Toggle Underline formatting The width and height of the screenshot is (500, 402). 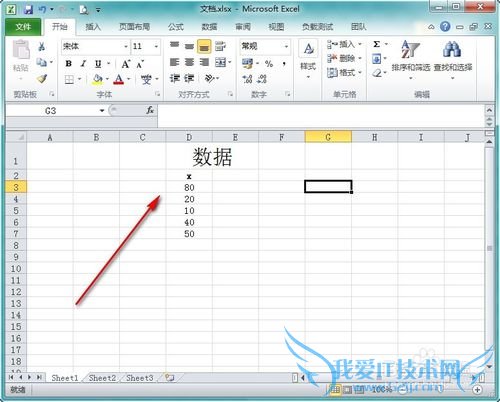tap(98, 63)
